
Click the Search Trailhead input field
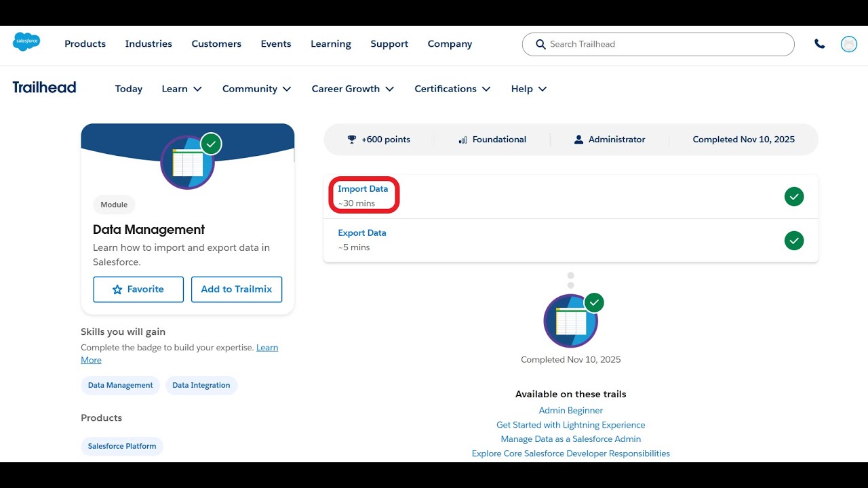tap(658, 44)
